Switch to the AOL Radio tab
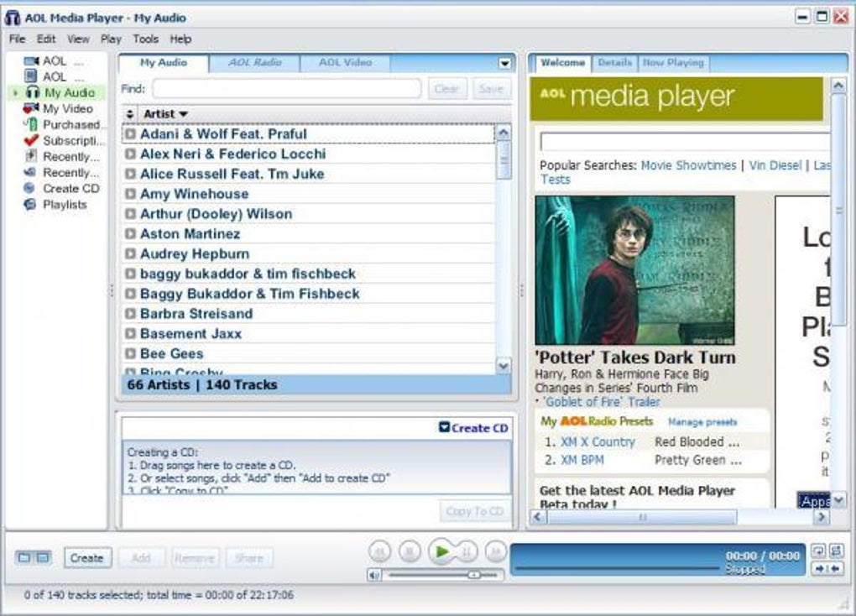The image size is (856, 616). [x=255, y=63]
